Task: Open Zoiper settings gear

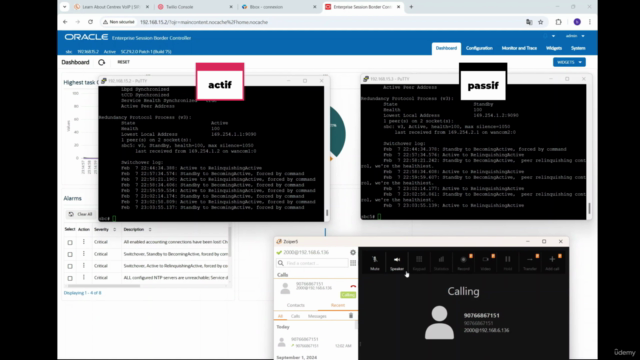Action: tap(353, 252)
